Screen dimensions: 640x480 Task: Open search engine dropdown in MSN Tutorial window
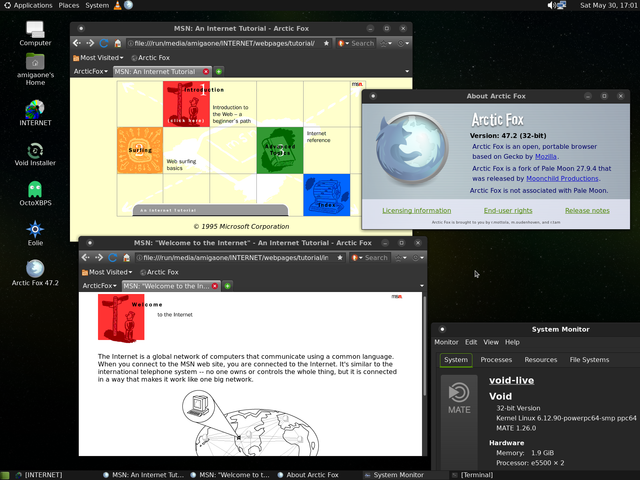[x=344, y=43]
